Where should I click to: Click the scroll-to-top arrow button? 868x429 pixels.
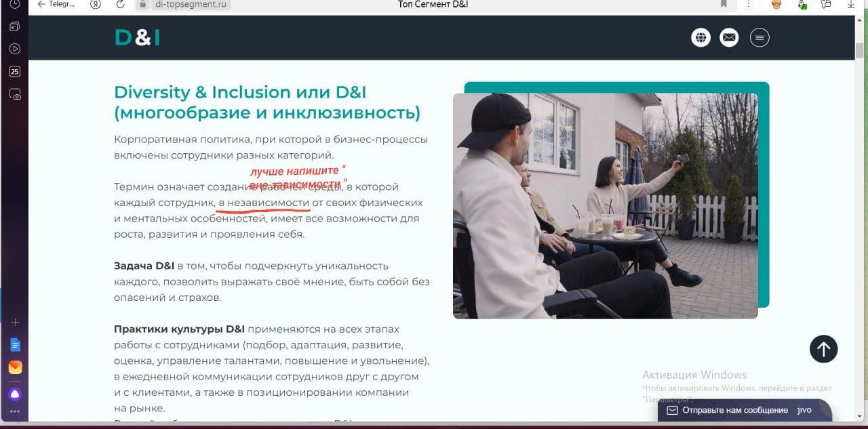coord(823,349)
